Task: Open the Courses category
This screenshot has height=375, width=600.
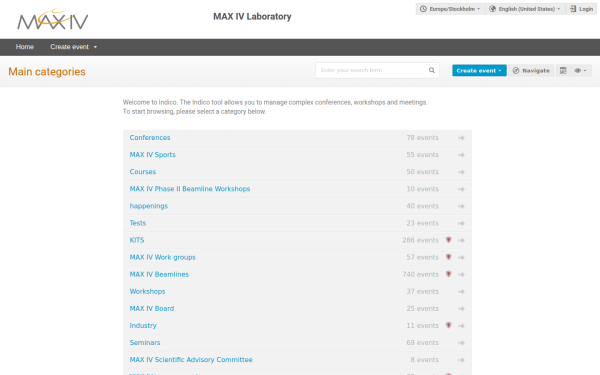Action: (143, 172)
